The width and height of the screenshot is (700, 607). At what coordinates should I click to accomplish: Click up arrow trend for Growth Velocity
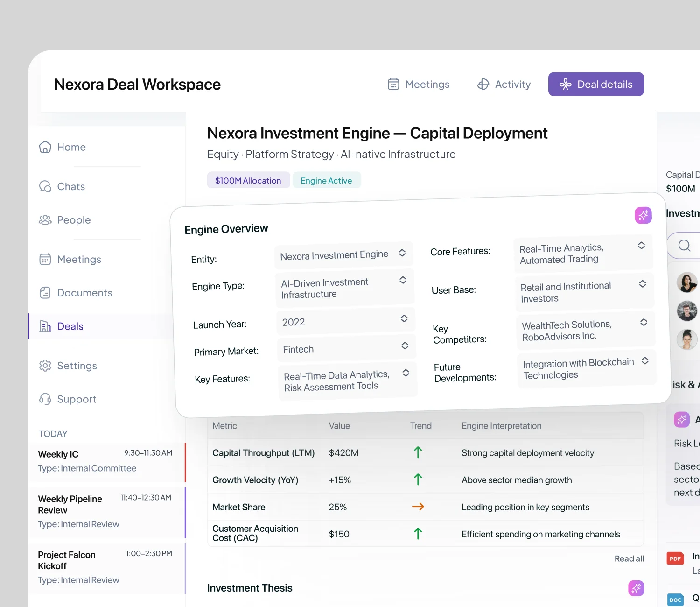pos(418,480)
